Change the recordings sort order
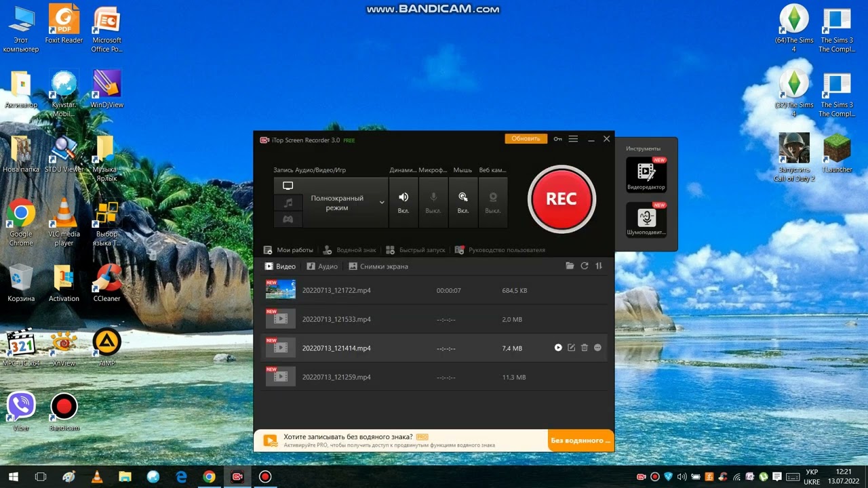The width and height of the screenshot is (868, 488). pyautogui.click(x=599, y=266)
